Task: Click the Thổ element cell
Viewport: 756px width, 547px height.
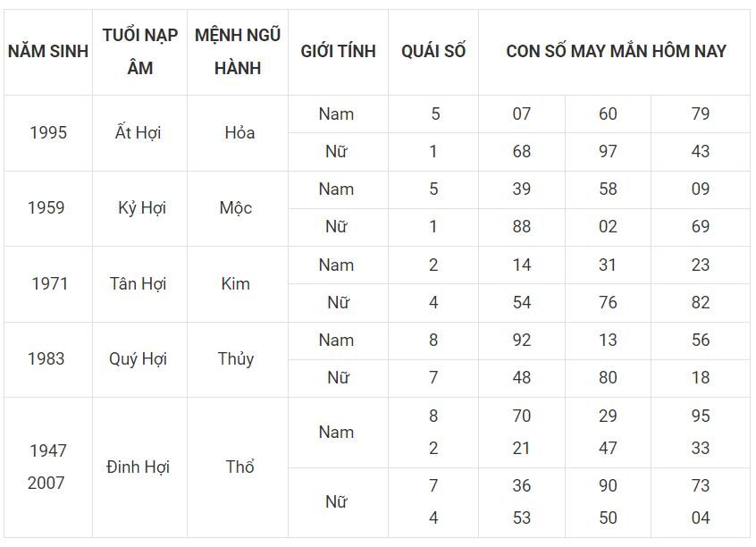Action: coord(239,467)
